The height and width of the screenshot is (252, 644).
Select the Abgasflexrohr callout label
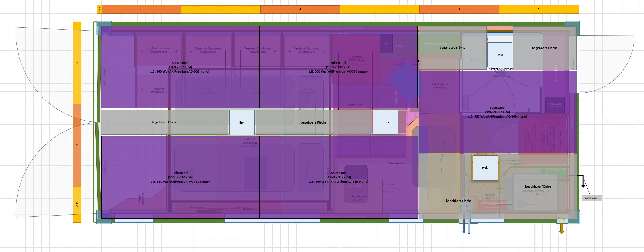[592, 198]
